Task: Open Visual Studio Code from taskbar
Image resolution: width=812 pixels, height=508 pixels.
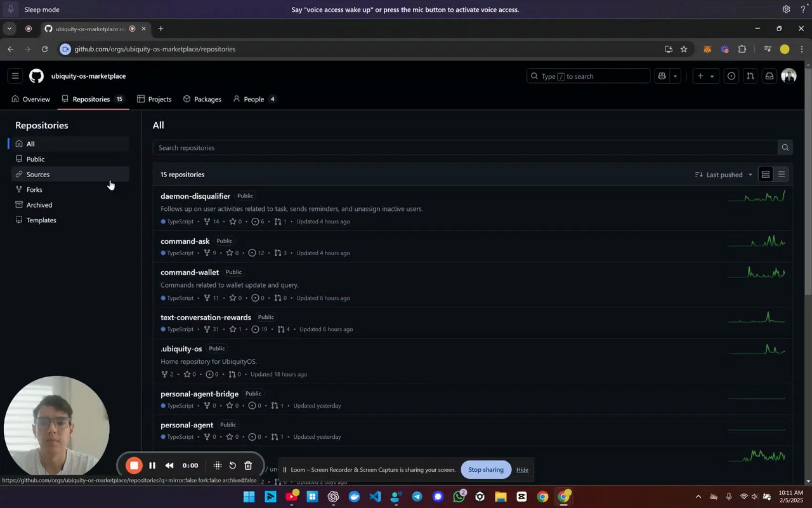Action: click(x=375, y=497)
